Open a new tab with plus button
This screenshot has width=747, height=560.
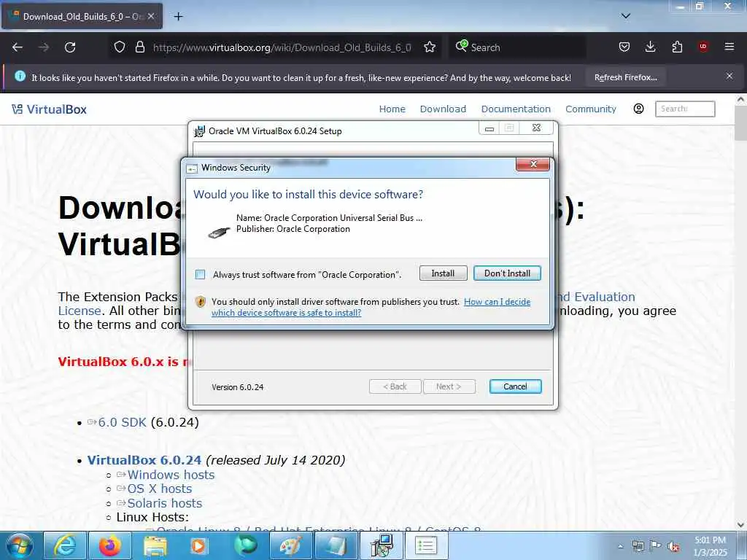pyautogui.click(x=178, y=17)
